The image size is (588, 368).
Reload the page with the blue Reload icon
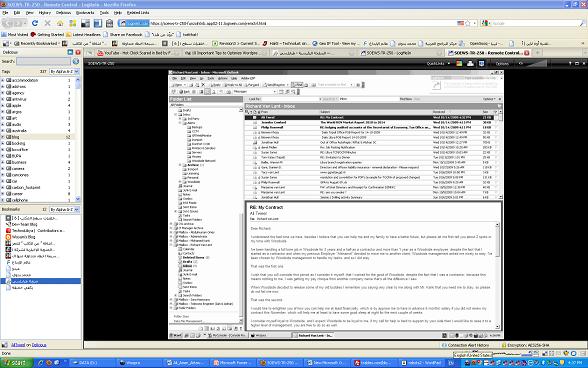click(35, 23)
